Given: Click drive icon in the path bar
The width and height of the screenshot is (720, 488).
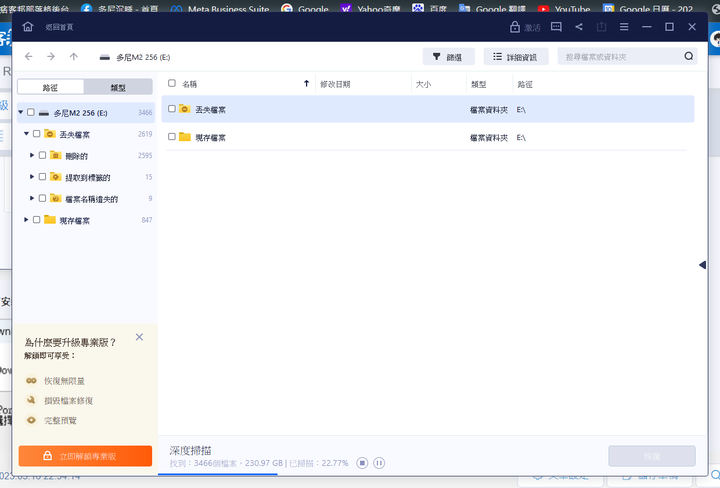Looking at the screenshot, I should (x=105, y=57).
